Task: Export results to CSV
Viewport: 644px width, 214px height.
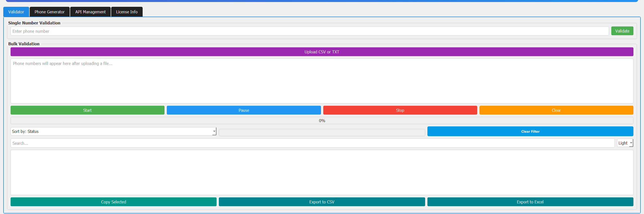Action: click(x=322, y=202)
